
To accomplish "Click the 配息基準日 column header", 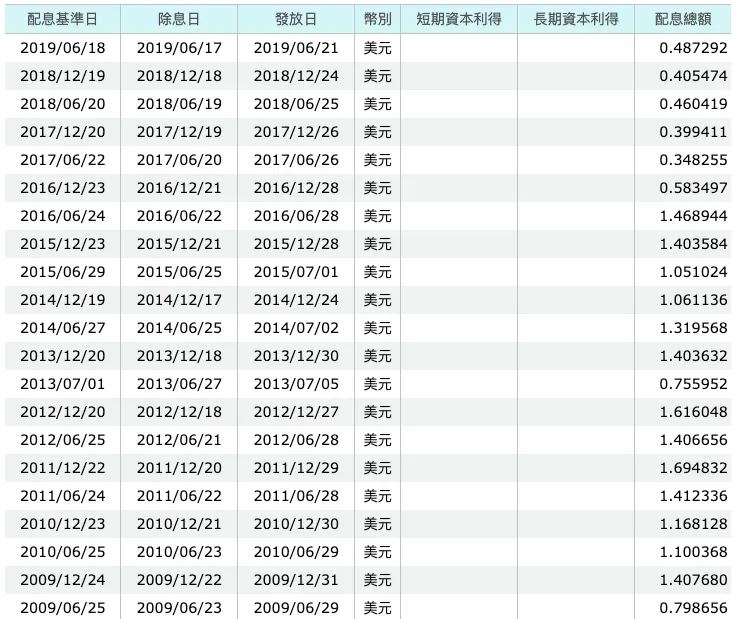I will 63,19.
